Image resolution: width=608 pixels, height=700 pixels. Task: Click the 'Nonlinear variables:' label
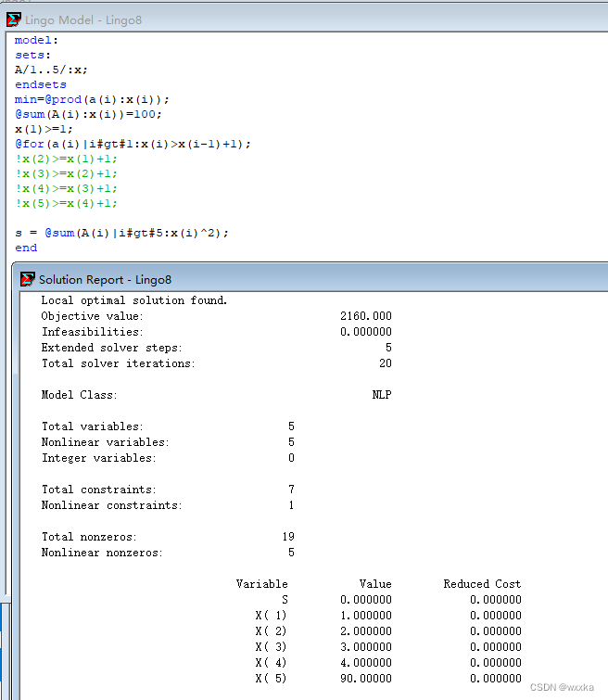[106, 442]
